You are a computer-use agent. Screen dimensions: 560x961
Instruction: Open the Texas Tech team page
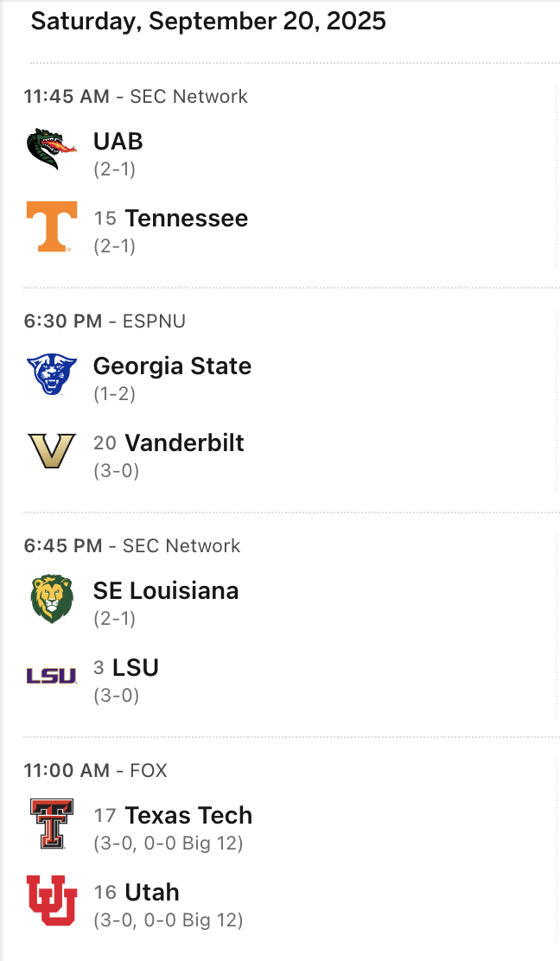click(188, 816)
